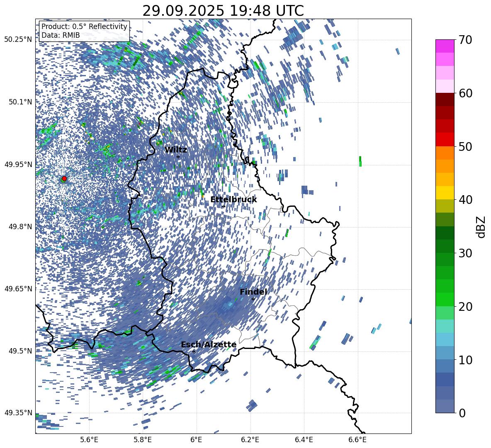Click the 6.2°E longitude tick label
491x448 pixels.
point(250,440)
